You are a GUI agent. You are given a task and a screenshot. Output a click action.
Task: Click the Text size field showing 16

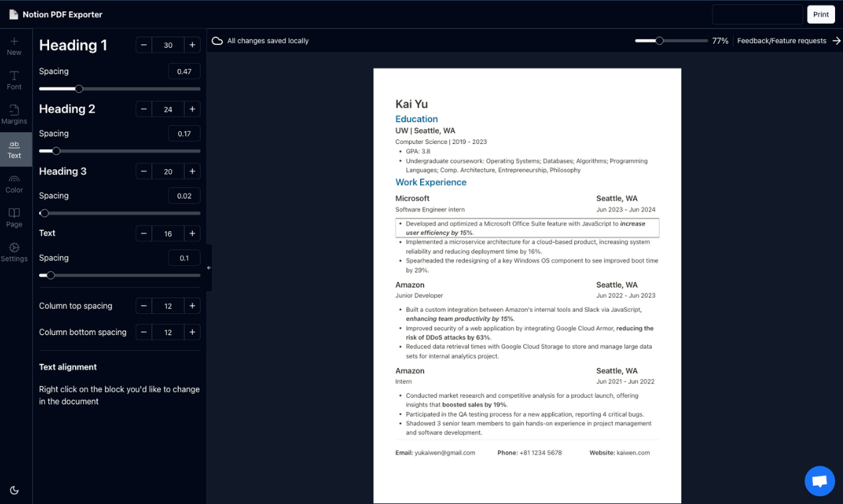[168, 233]
